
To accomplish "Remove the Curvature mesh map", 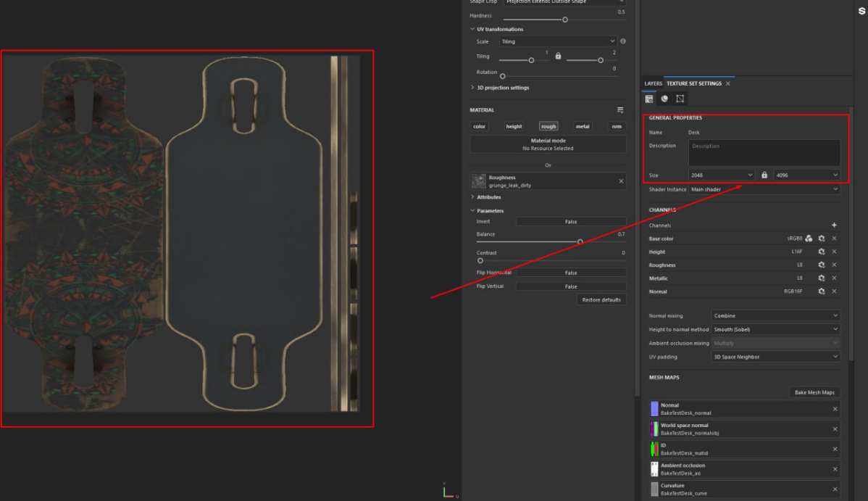I will point(835,489).
